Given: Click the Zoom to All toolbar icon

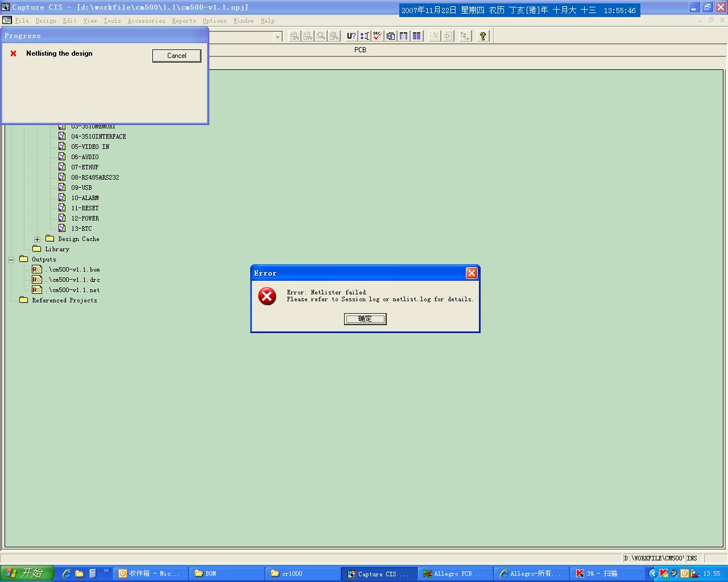Looking at the screenshot, I should [334, 36].
